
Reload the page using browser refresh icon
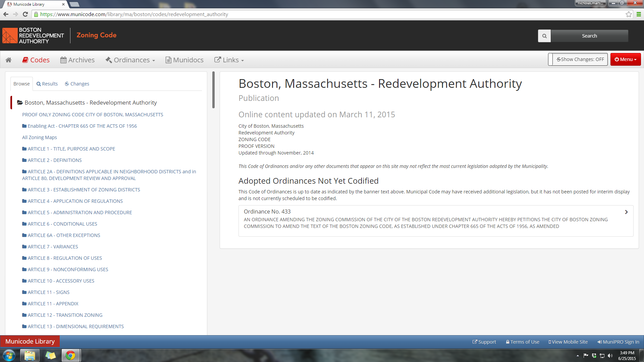point(25,14)
